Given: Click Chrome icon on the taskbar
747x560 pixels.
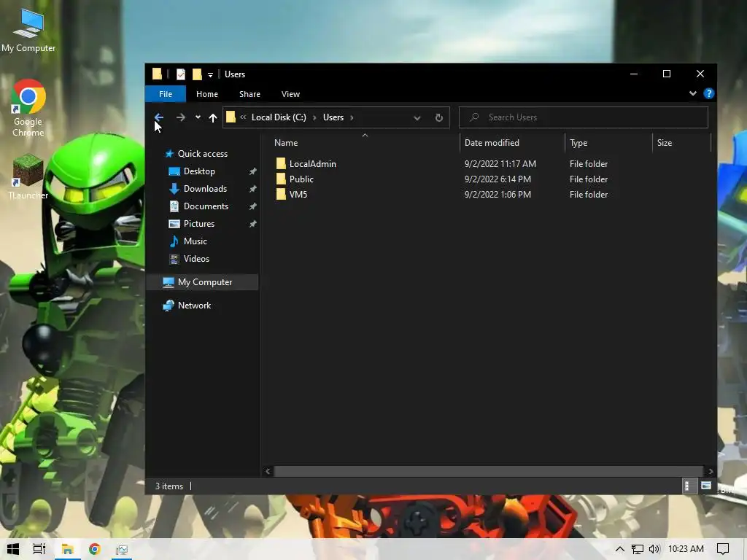Looking at the screenshot, I should point(94,549).
